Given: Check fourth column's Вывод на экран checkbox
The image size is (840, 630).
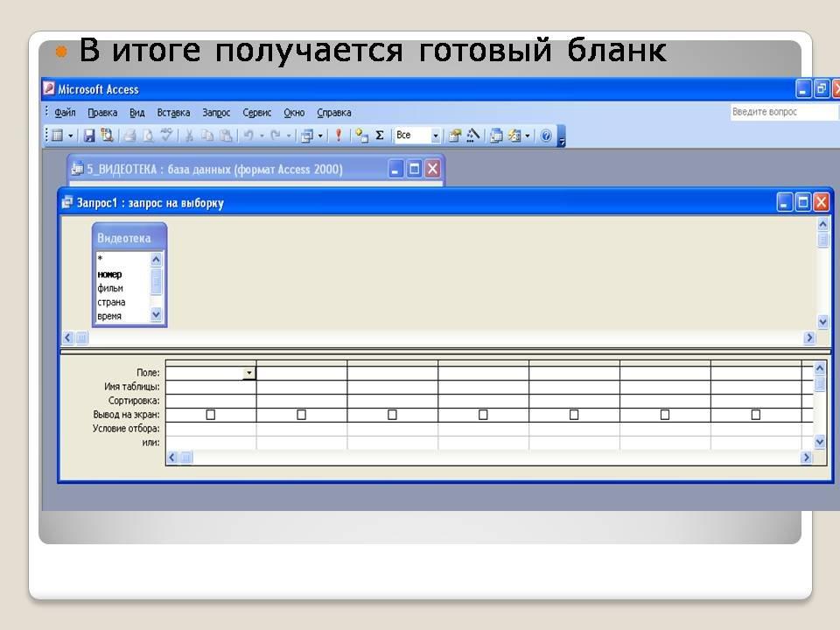Looking at the screenshot, I should click(x=483, y=415).
